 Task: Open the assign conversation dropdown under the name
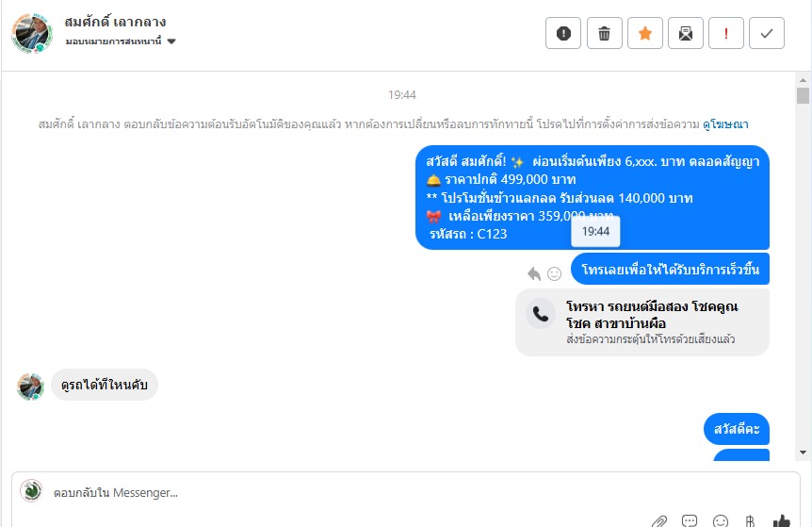pyautogui.click(x=121, y=41)
